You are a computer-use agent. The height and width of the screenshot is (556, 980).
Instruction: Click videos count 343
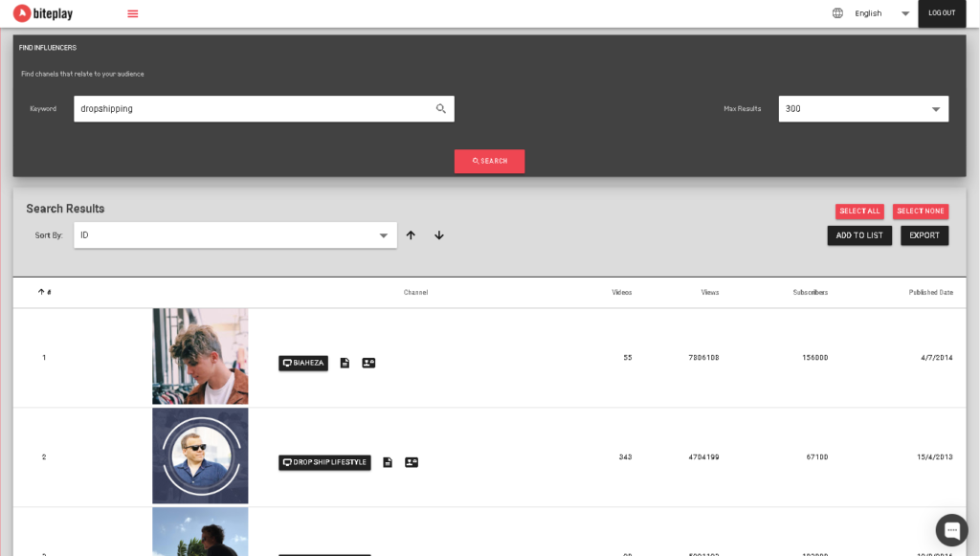click(625, 457)
